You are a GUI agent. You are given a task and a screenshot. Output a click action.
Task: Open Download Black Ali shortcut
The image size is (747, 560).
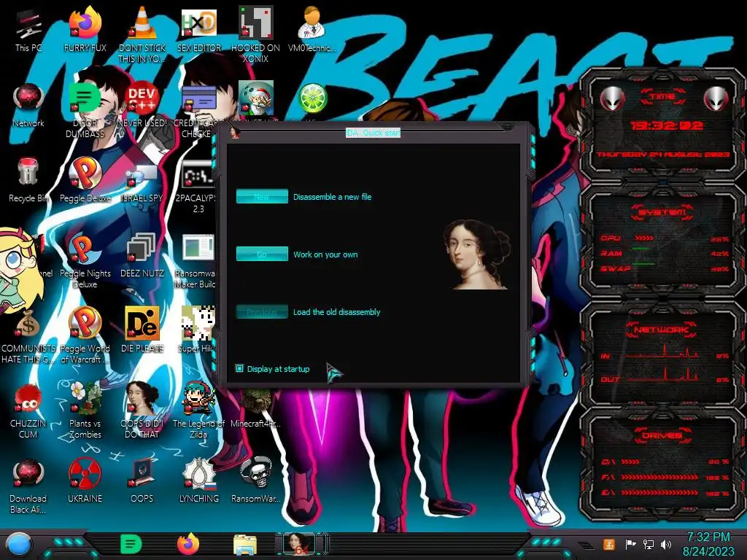click(x=28, y=485)
